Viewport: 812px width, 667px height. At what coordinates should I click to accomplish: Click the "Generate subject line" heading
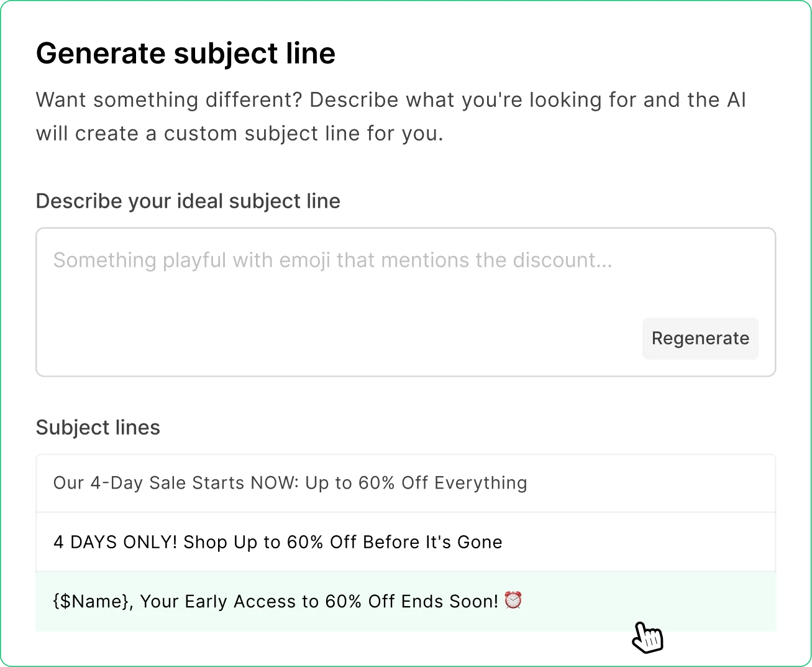186,53
